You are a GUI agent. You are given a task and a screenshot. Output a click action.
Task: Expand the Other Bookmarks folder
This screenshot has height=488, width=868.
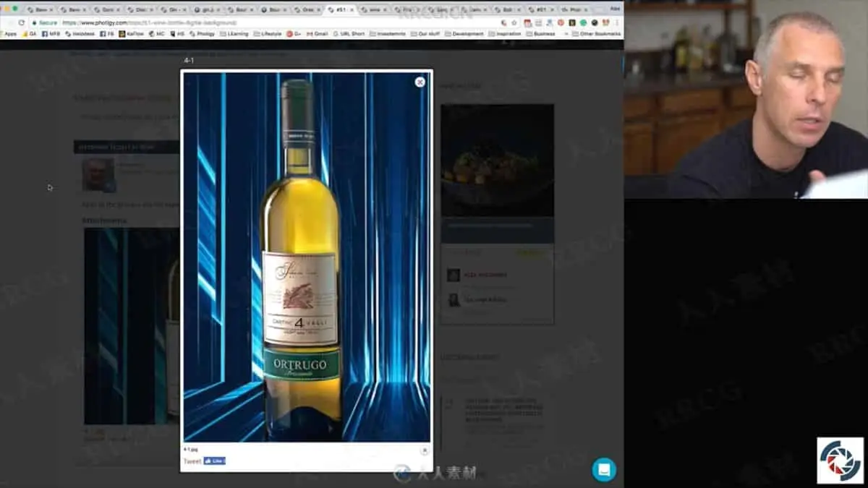point(596,34)
